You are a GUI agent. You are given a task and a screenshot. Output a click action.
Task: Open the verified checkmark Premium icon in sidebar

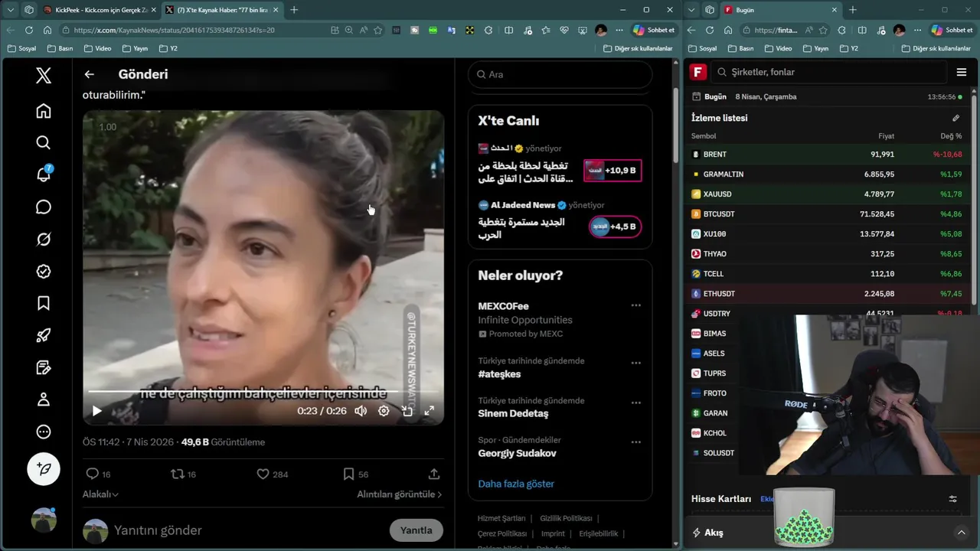click(x=44, y=272)
